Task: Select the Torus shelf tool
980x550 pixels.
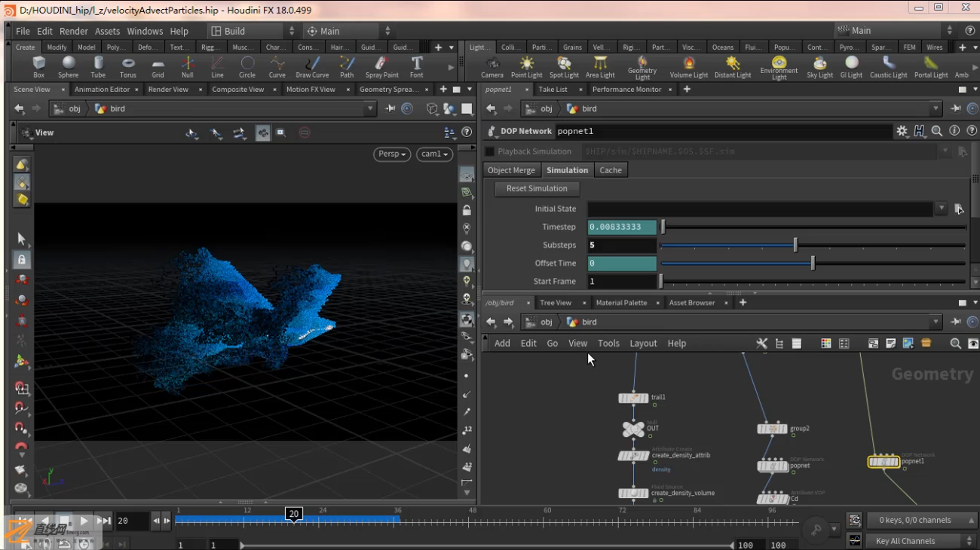Action: [x=128, y=67]
